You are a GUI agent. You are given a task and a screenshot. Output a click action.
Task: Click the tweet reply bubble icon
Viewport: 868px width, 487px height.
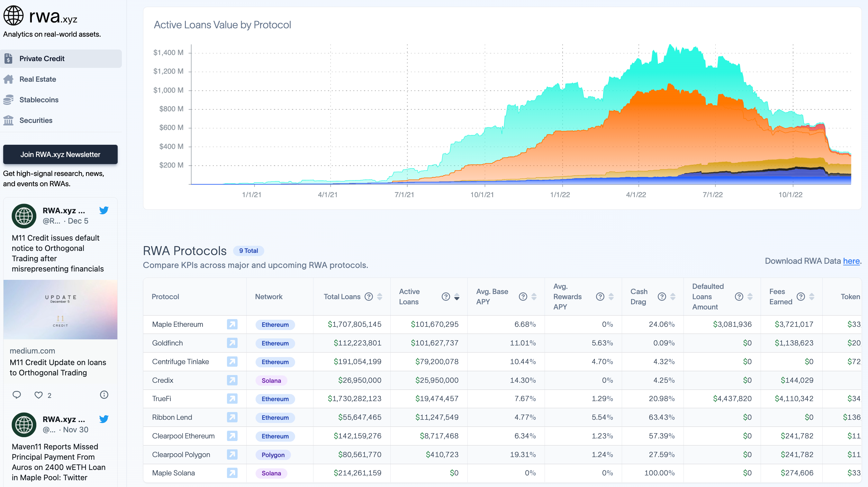pos(16,395)
